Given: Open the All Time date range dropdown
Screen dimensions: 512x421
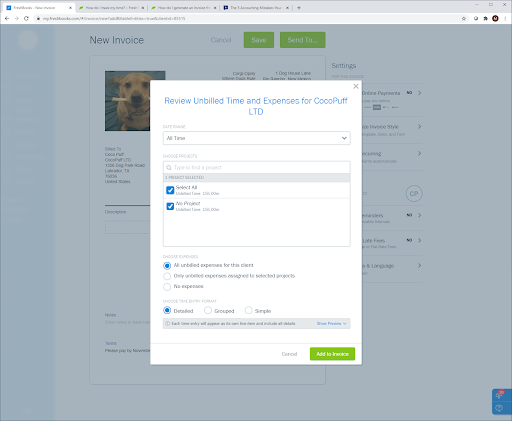Looking at the screenshot, I should [x=256, y=138].
